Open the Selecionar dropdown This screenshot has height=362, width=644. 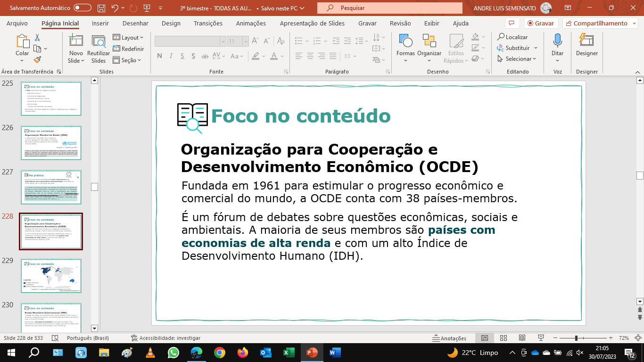coord(517,59)
